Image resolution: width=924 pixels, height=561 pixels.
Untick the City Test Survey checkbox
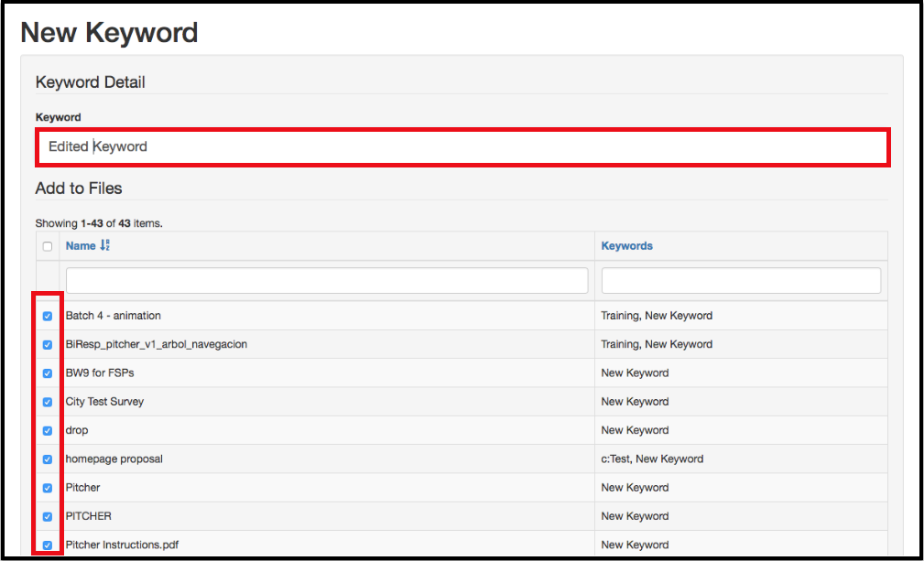tap(48, 402)
